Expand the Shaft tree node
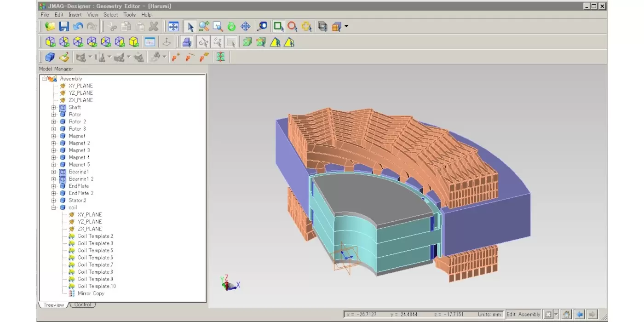 (x=53, y=108)
